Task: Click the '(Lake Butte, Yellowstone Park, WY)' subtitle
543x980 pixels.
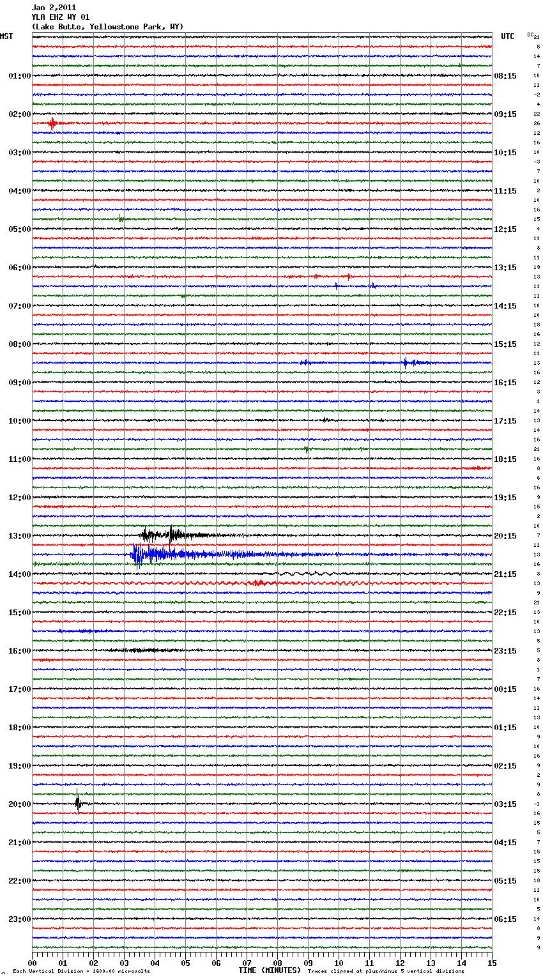Action: click(x=107, y=27)
